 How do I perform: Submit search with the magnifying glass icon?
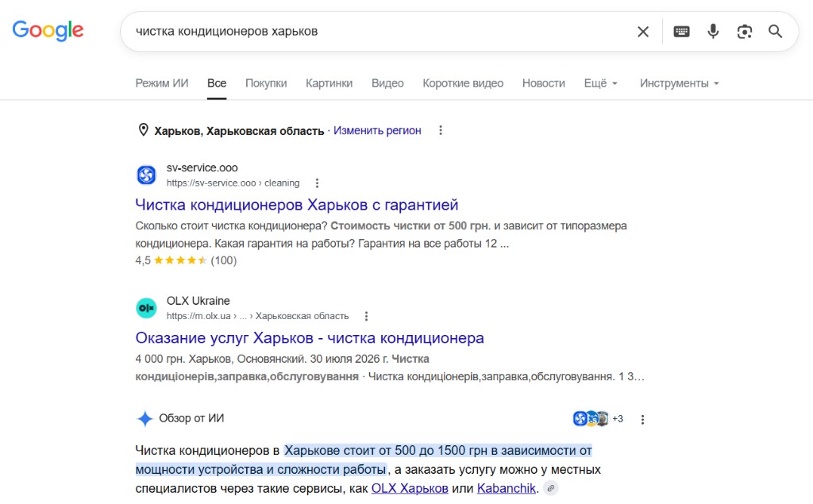point(775,31)
